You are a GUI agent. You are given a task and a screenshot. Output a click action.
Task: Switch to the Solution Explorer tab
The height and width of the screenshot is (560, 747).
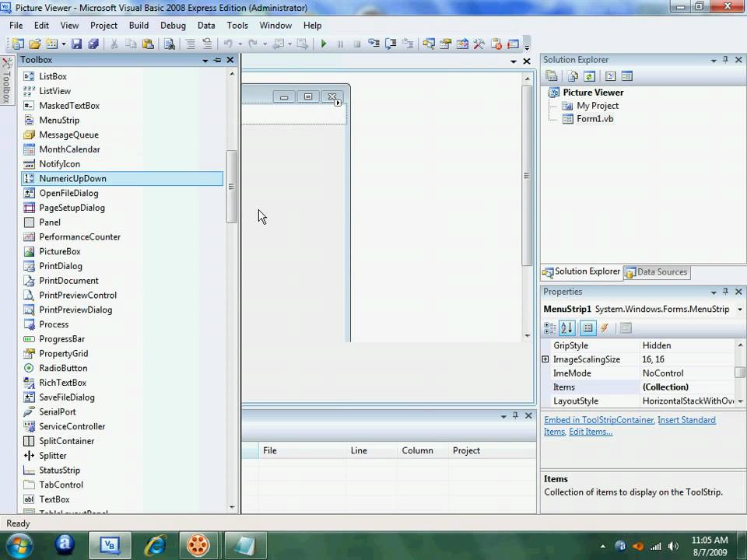click(x=581, y=272)
